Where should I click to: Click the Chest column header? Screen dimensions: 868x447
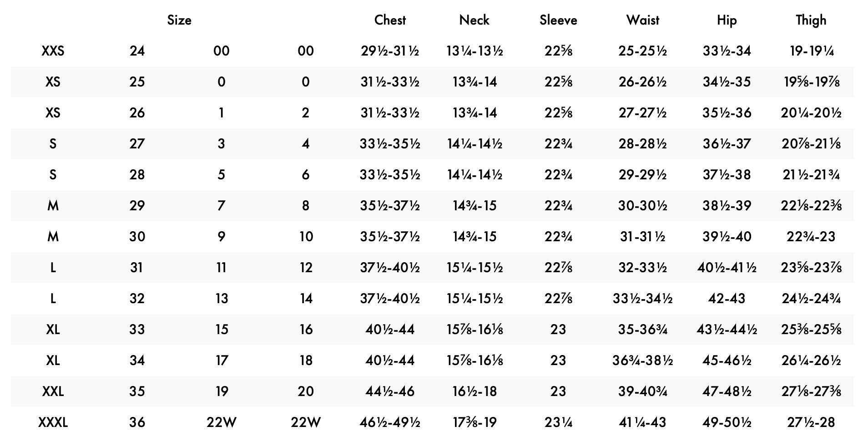pyautogui.click(x=390, y=20)
